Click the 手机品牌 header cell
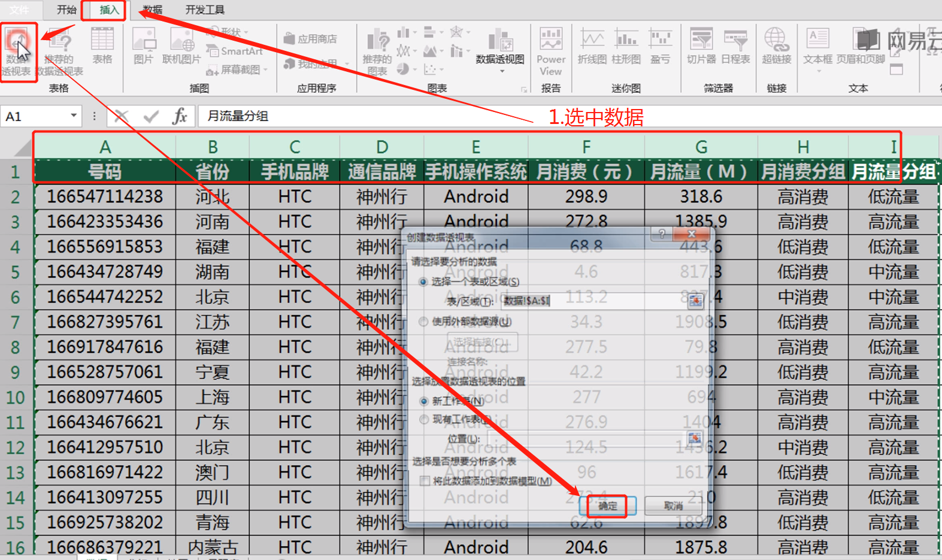This screenshot has height=560, width=942. (295, 172)
